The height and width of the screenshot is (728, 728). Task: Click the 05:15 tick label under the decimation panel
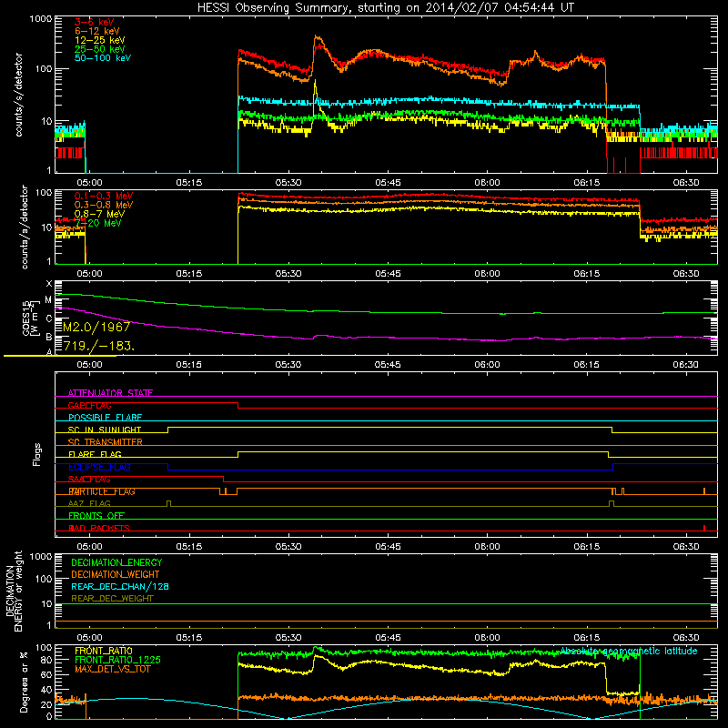tap(189, 638)
